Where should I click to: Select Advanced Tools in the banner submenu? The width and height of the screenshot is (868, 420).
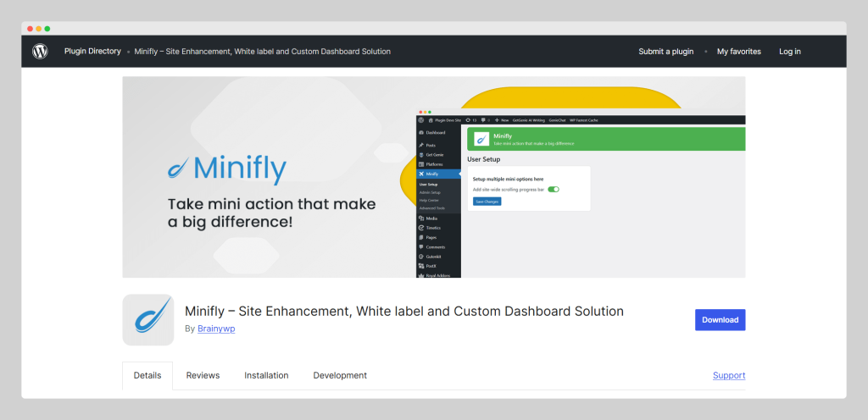point(432,208)
